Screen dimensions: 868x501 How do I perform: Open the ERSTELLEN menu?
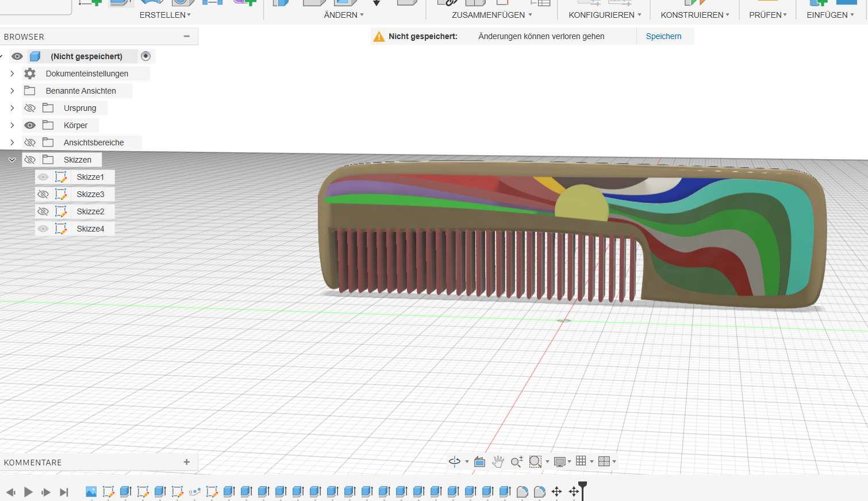pyautogui.click(x=165, y=15)
